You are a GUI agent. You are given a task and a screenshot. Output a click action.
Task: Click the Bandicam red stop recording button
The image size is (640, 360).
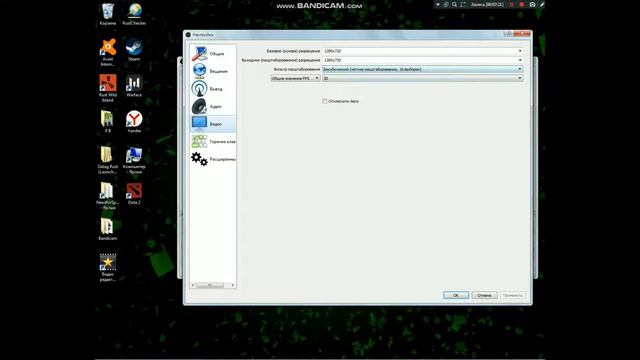click(x=522, y=4)
